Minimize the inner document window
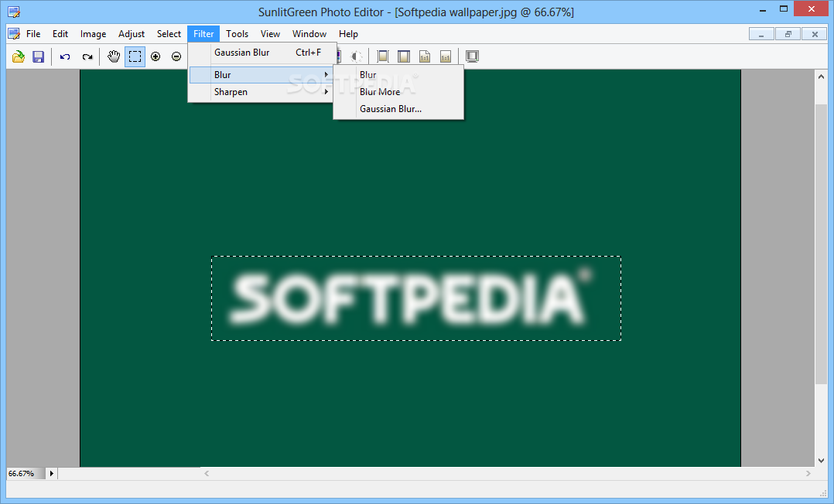834x504 pixels. pos(761,34)
